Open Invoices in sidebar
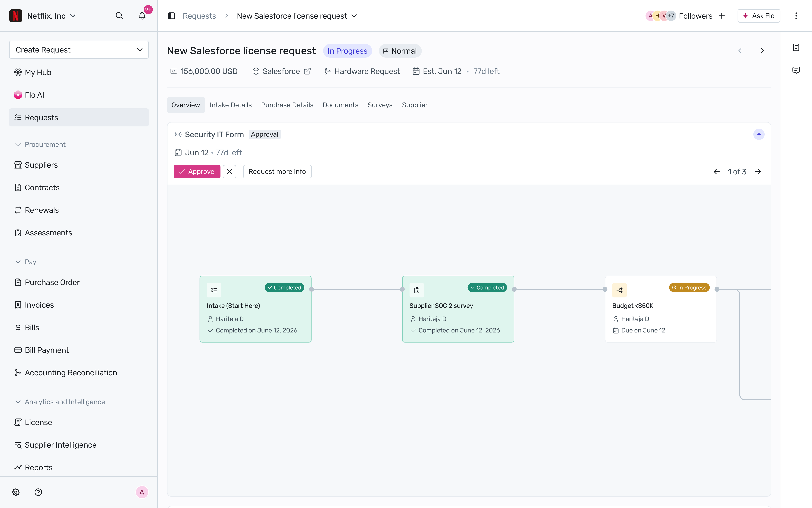This screenshot has width=812, height=508. pos(79,305)
